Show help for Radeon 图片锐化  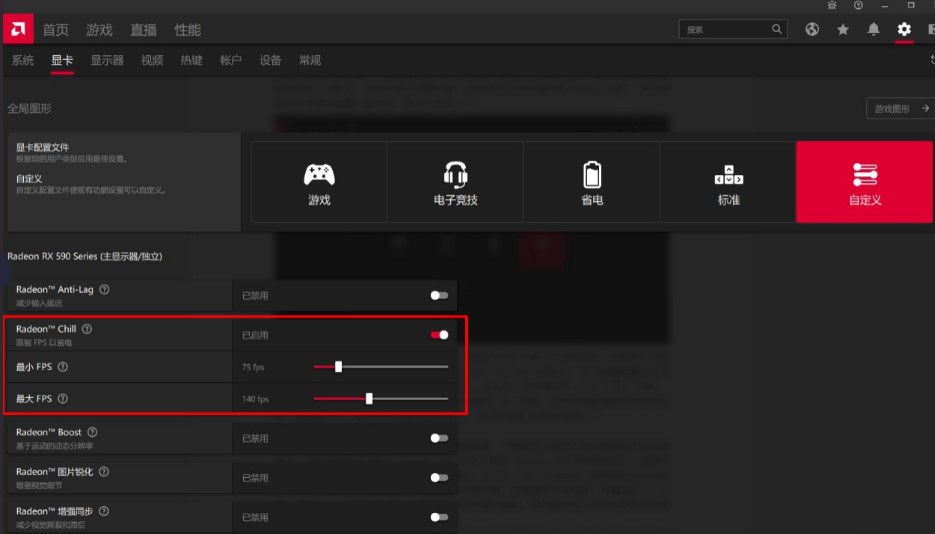tap(104, 471)
